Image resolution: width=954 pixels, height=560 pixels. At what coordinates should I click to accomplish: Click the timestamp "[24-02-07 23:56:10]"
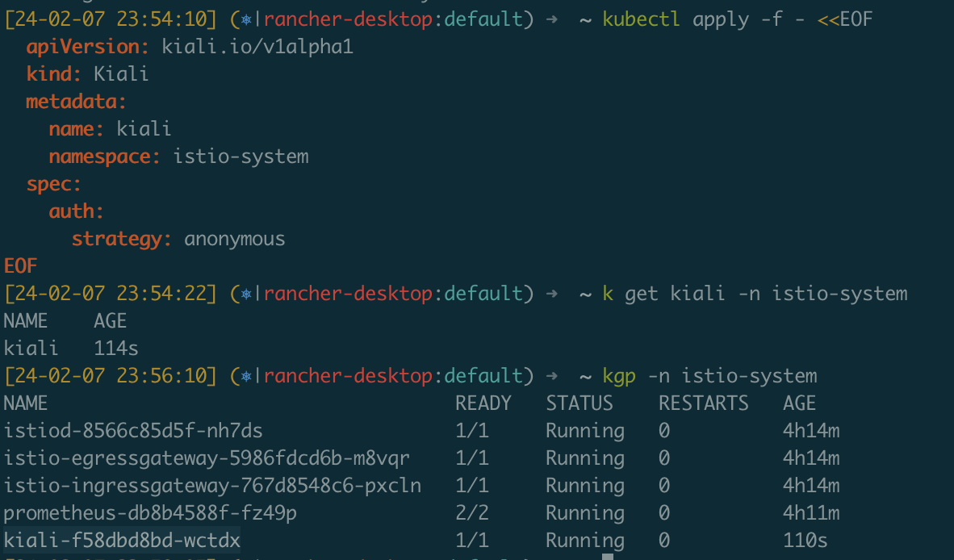[x=110, y=376]
